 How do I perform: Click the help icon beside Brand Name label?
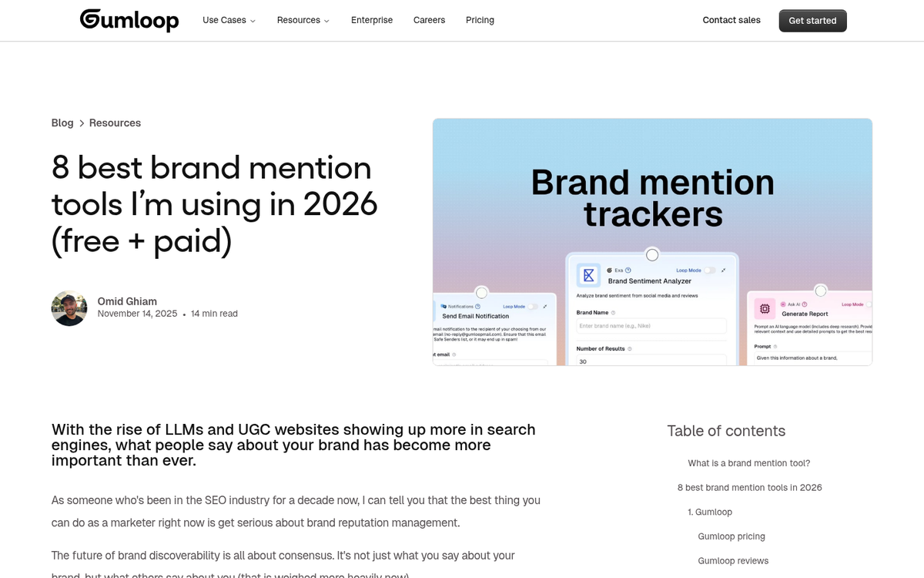(x=613, y=312)
